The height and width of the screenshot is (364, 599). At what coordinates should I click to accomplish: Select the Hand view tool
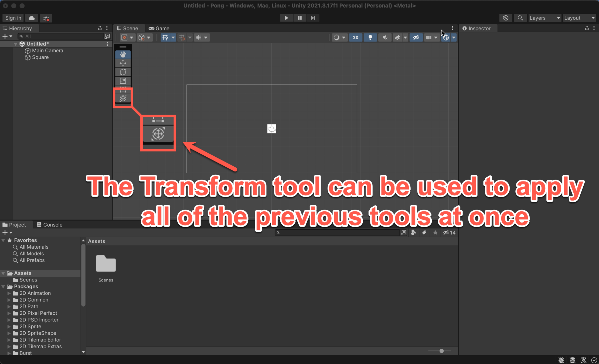click(x=123, y=54)
